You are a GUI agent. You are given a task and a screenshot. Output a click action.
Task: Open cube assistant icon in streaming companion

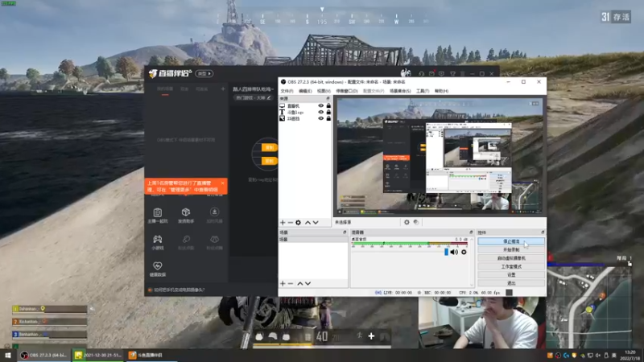click(186, 215)
